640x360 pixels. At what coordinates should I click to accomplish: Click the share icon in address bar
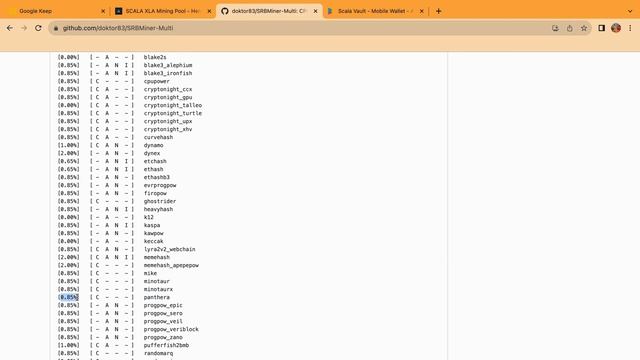569,28
